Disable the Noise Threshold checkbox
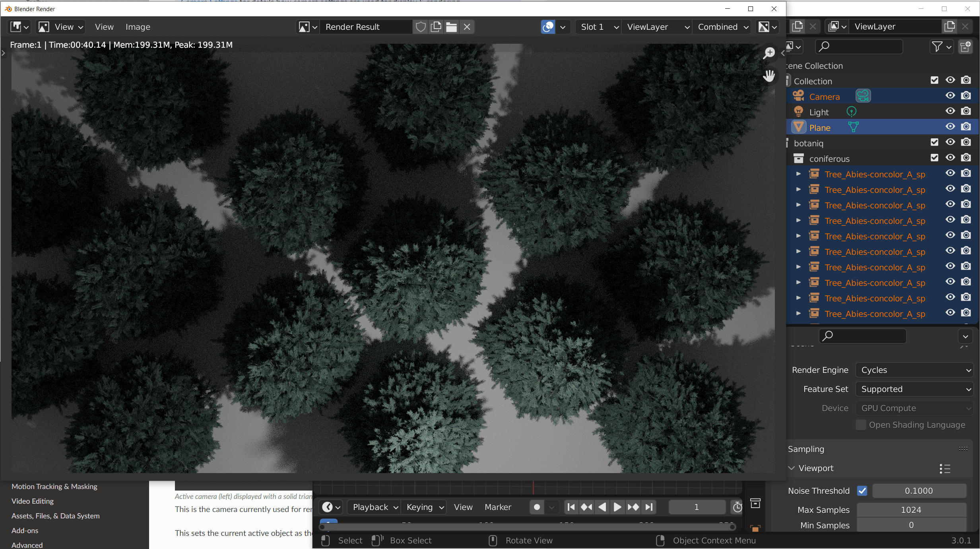This screenshot has width=980, height=549. click(862, 491)
